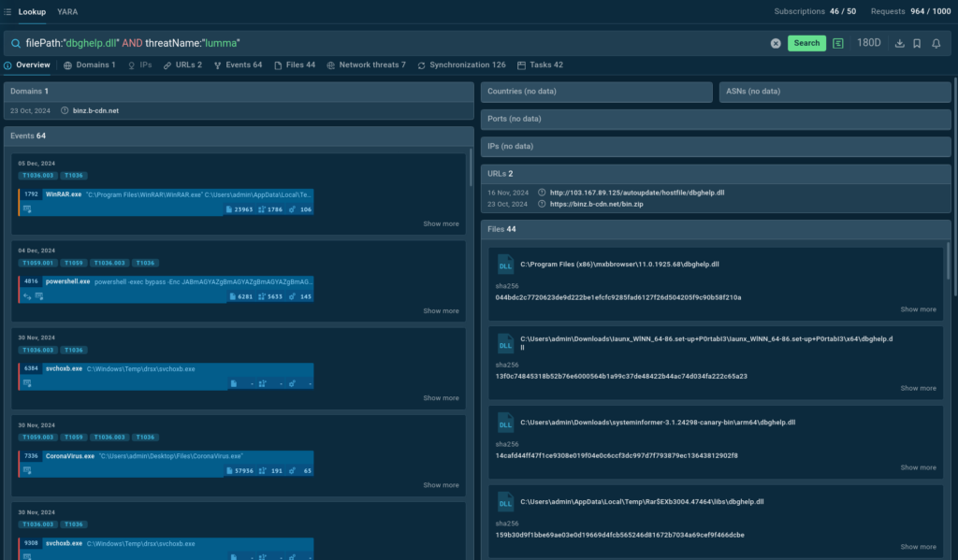
Task: Click the info icon beside binz.b-cdn.net domain
Action: [65, 110]
